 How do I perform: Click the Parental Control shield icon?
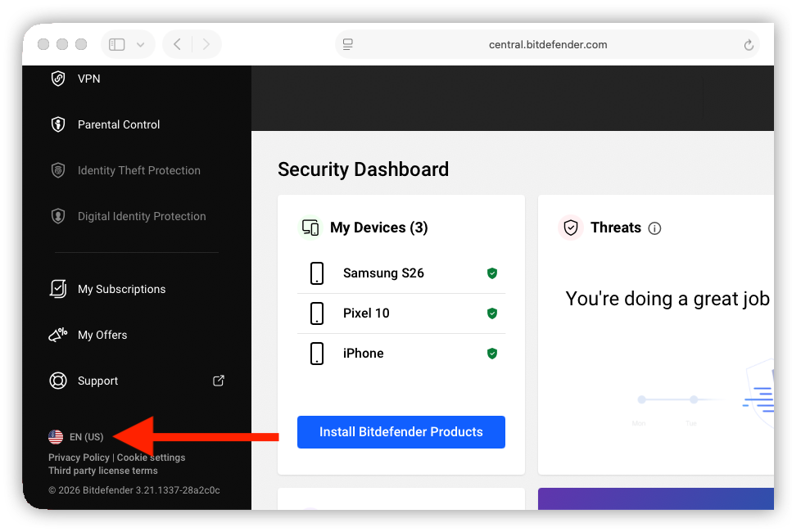pos(58,124)
